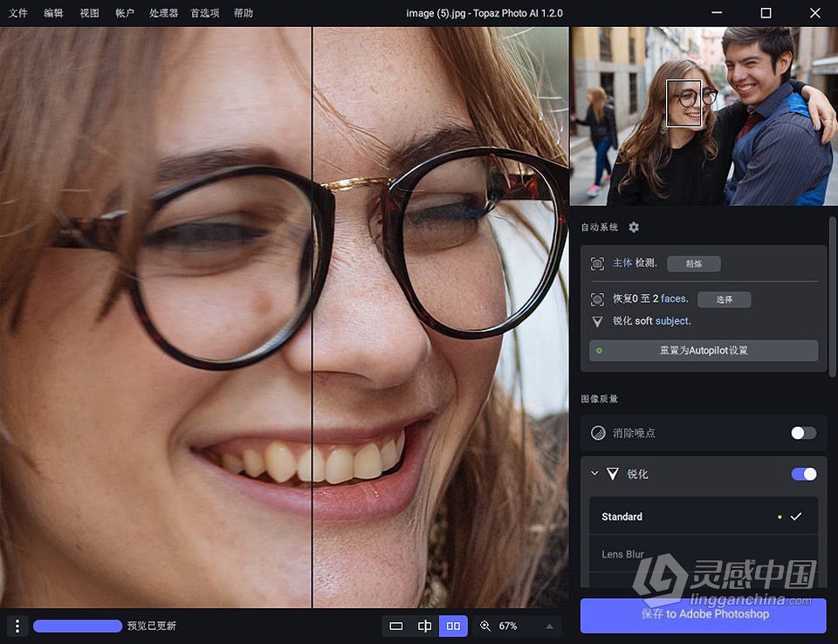Switch to single view mode
The image size is (838, 644).
pos(396,626)
